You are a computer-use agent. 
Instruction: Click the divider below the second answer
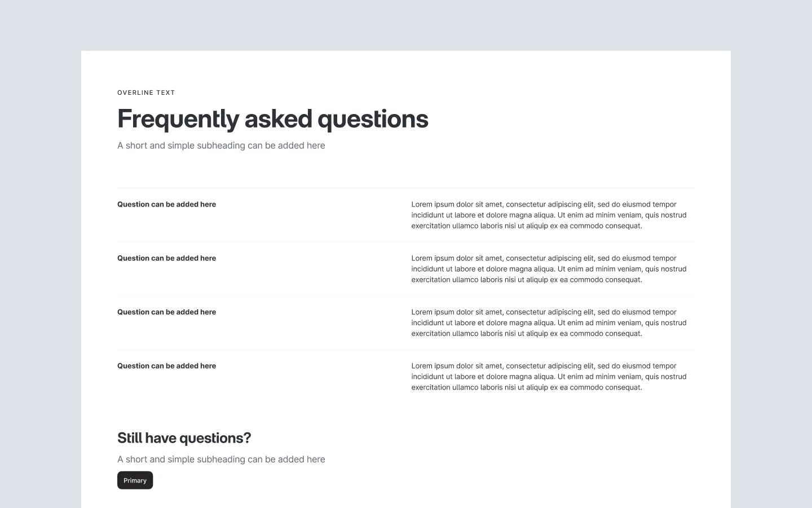pyautogui.click(x=406, y=296)
